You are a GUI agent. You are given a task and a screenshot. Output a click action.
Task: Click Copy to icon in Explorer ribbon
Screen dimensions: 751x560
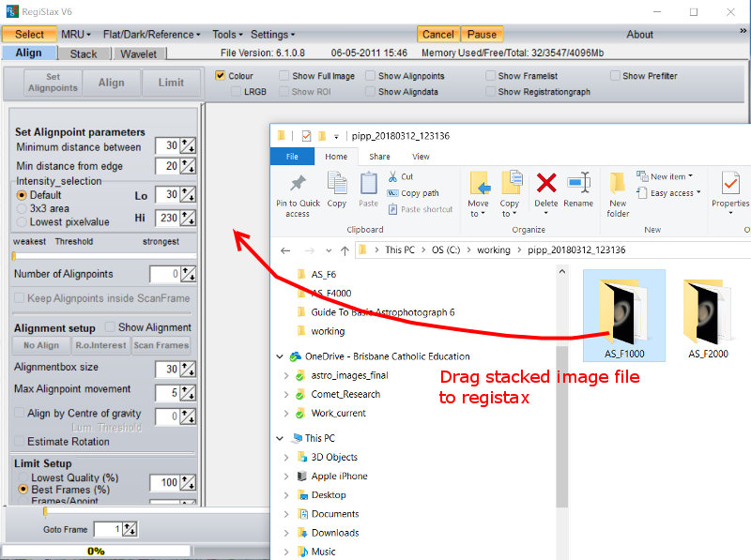(x=511, y=182)
